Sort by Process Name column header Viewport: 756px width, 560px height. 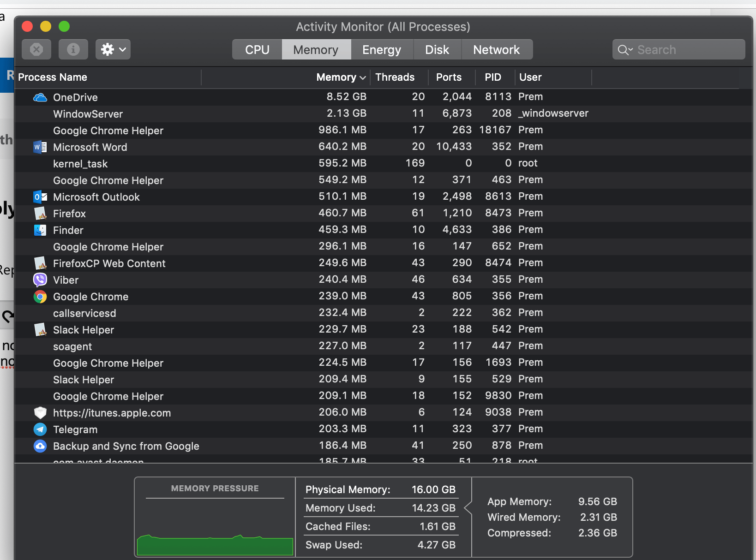108,77
